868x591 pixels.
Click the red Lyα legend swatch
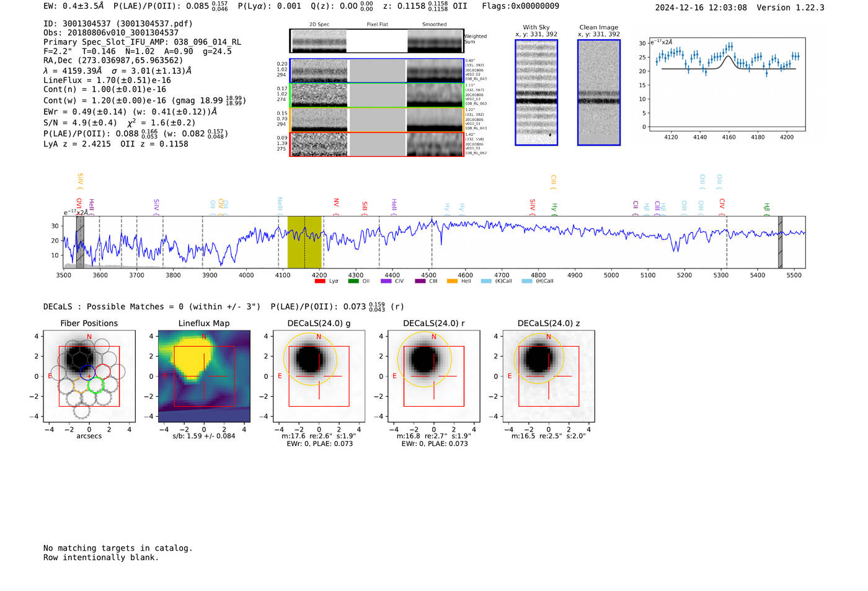[x=320, y=281]
